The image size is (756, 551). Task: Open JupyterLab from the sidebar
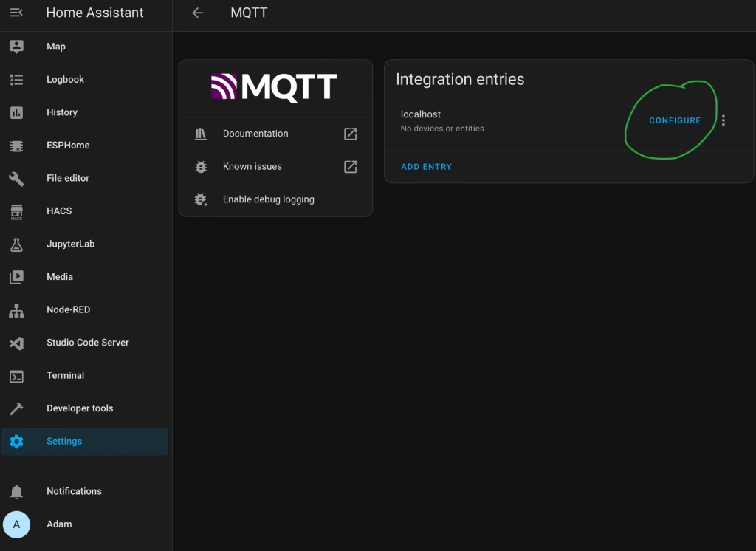[x=70, y=244]
